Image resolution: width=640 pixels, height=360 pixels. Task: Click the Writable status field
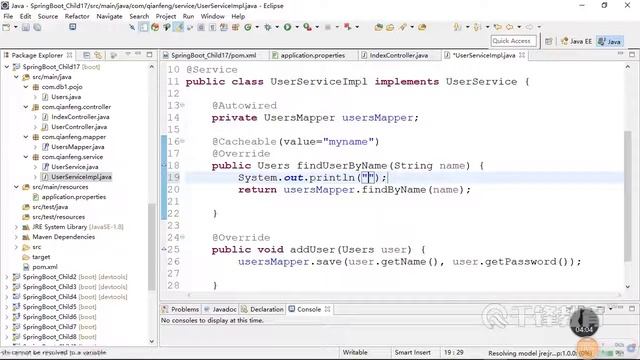point(355,352)
